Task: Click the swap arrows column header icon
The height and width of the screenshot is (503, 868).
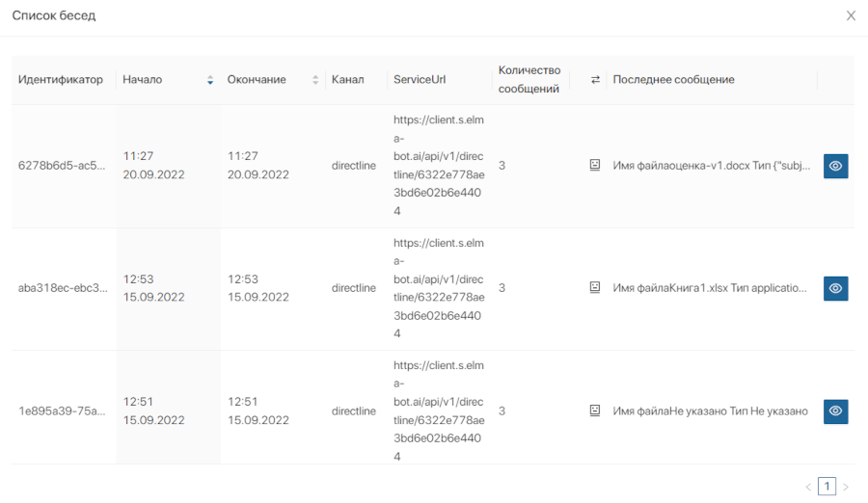Action: (x=595, y=80)
